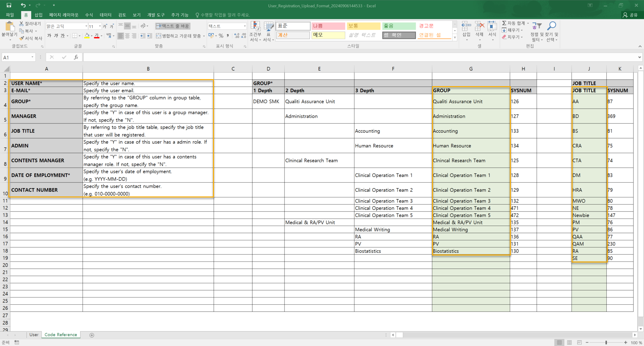Click the Save icon in quick access toolbar
This screenshot has height=346, width=644.
click(9, 5)
